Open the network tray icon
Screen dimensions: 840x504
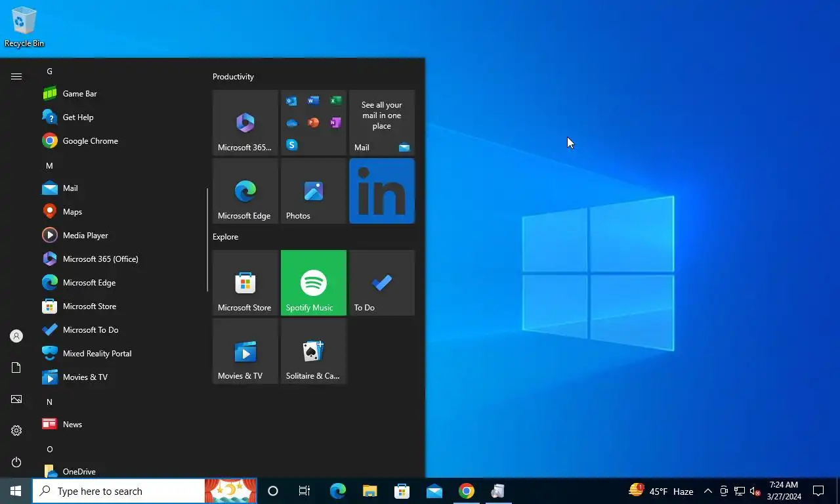click(x=740, y=491)
